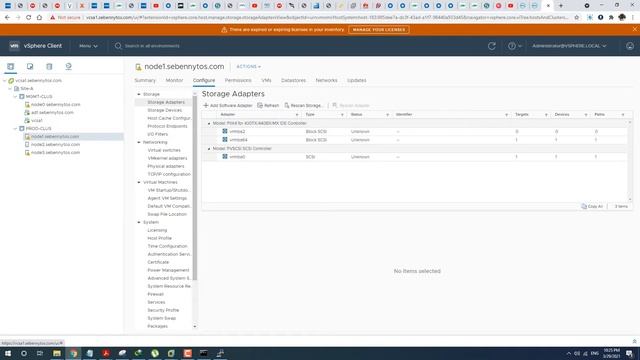The height and width of the screenshot is (360, 640).
Task: Click the global refresh icon in header
Action: coord(492,46)
